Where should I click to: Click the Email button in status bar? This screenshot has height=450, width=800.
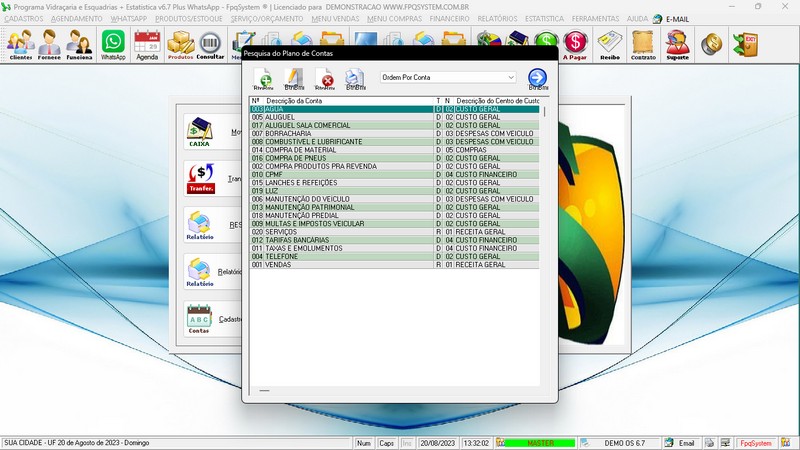tap(681, 442)
